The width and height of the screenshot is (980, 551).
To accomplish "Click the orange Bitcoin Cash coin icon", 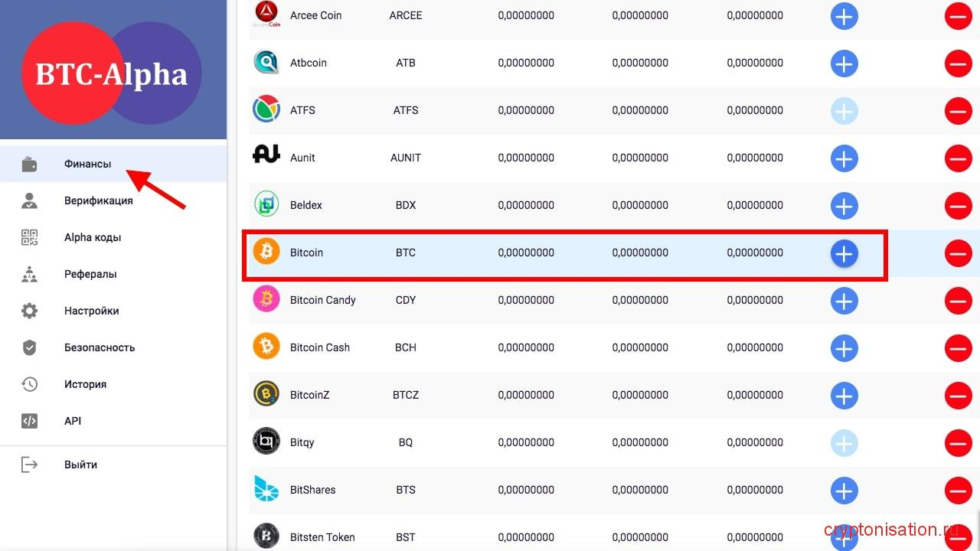I will (266, 347).
